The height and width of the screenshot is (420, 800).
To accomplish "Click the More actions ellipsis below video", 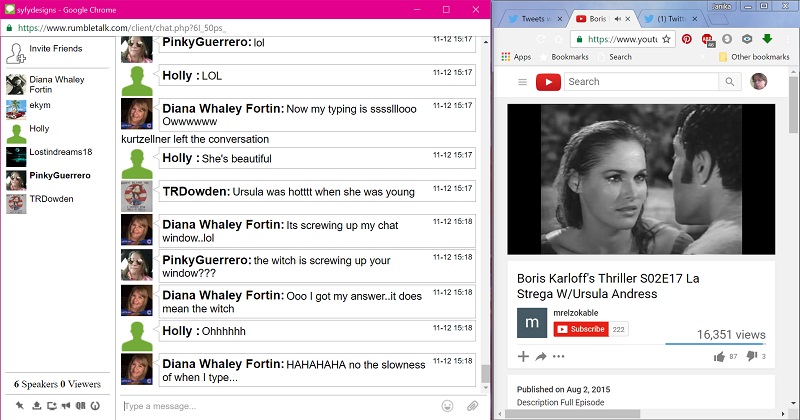I will [x=559, y=356].
